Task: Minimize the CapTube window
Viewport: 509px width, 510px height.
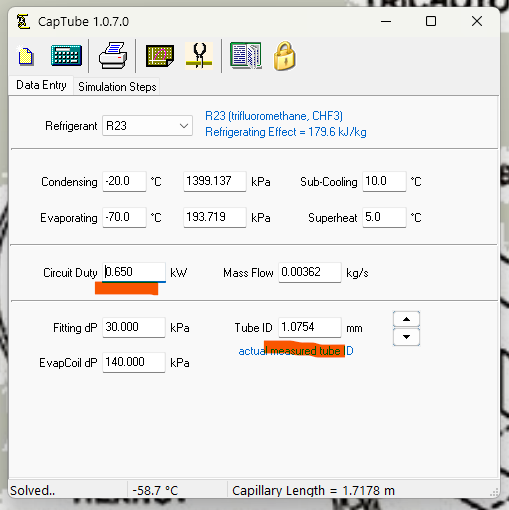Action: click(x=386, y=22)
